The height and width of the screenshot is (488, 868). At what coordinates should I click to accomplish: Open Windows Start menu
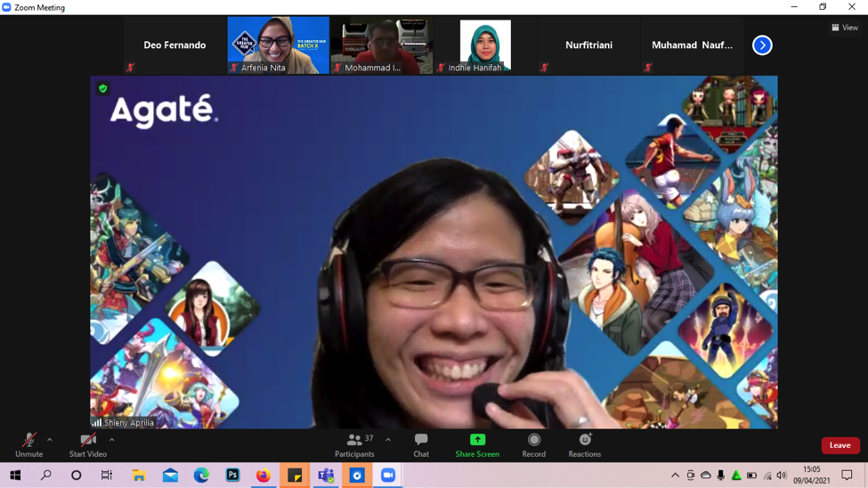tap(15, 476)
